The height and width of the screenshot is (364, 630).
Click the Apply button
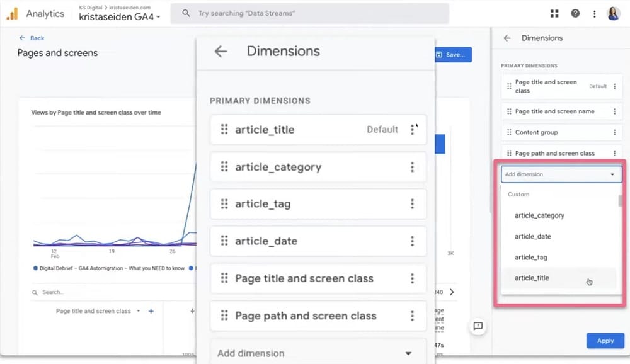pyautogui.click(x=605, y=341)
